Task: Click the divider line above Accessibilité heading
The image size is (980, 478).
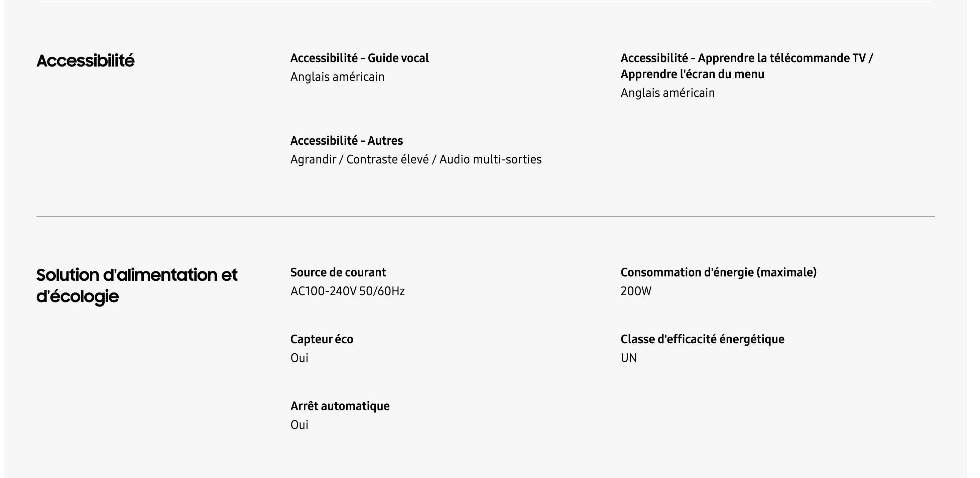Action: (485, 2)
